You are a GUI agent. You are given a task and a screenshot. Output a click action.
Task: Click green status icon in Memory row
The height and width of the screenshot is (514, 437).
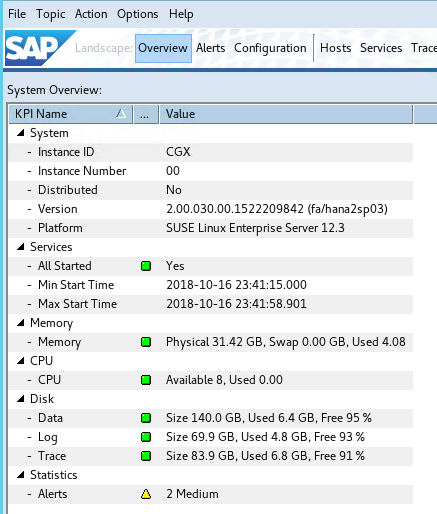click(x=146, y=342)
